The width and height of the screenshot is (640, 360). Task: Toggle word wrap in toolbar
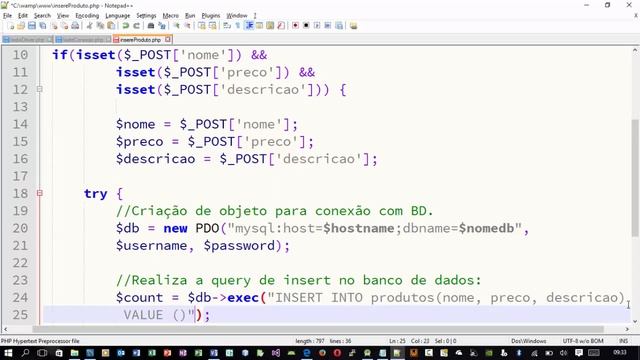(x=227, y=26)
